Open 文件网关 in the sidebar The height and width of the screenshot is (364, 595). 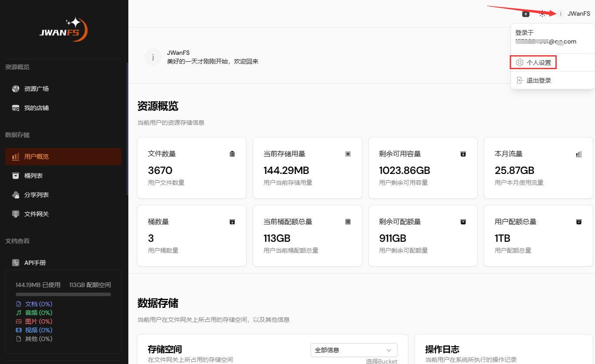(x=64, y=214)
